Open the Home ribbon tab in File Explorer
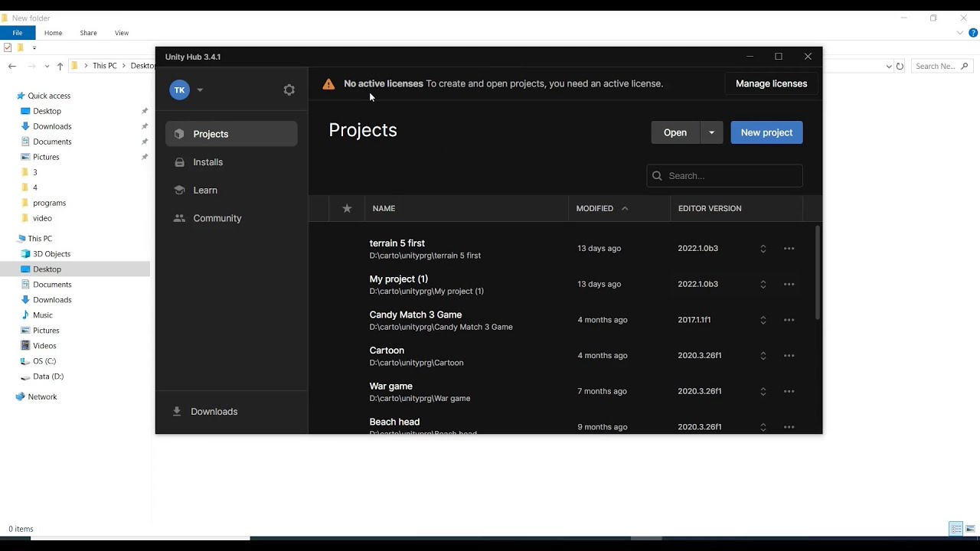Viewport: 980px width, 551px height. point(53,33)
